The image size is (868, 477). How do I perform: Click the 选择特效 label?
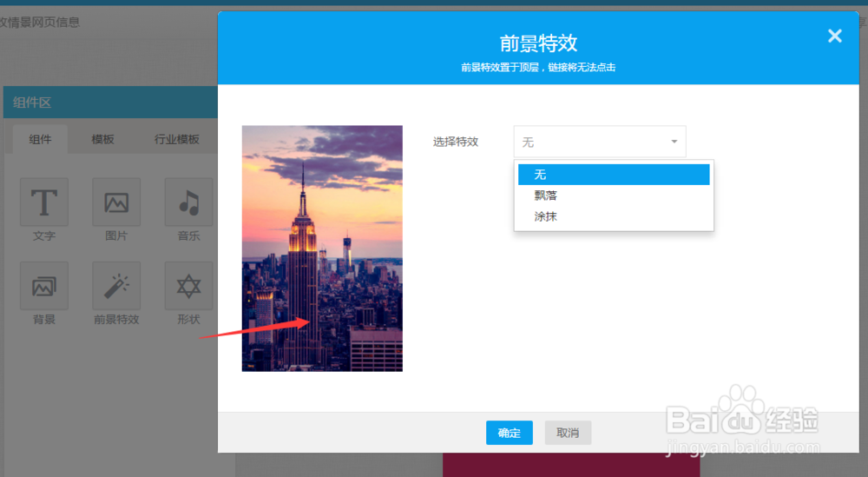[455, 142]
